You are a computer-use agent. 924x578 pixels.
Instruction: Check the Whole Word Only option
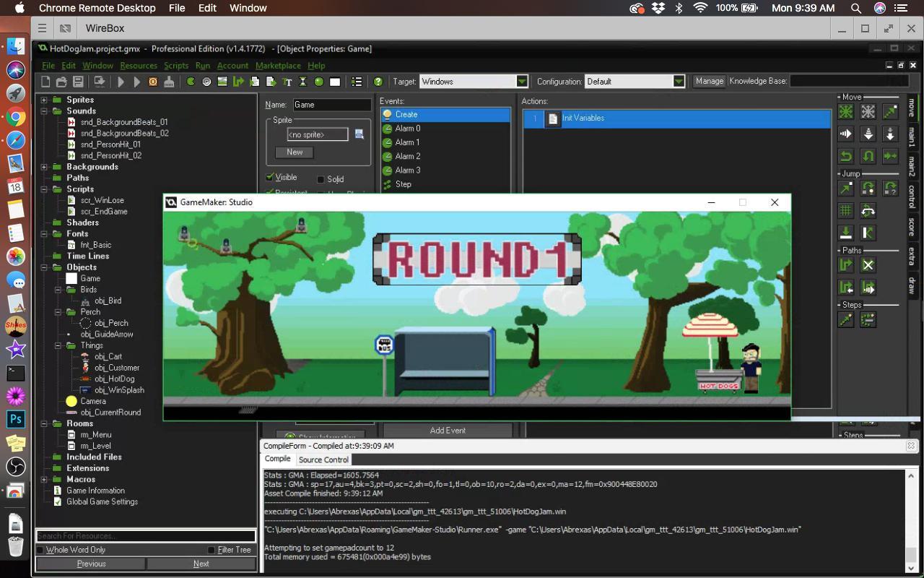pyautogui.click(x=40, y=550)
